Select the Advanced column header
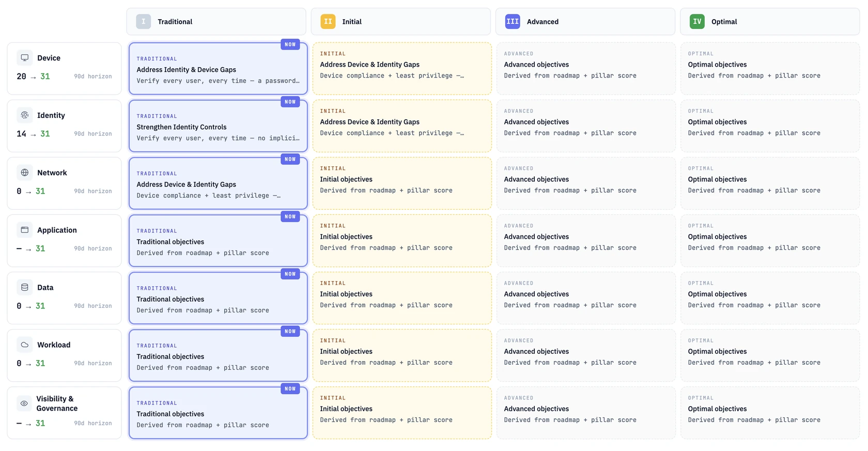 (x=585, y=22)
